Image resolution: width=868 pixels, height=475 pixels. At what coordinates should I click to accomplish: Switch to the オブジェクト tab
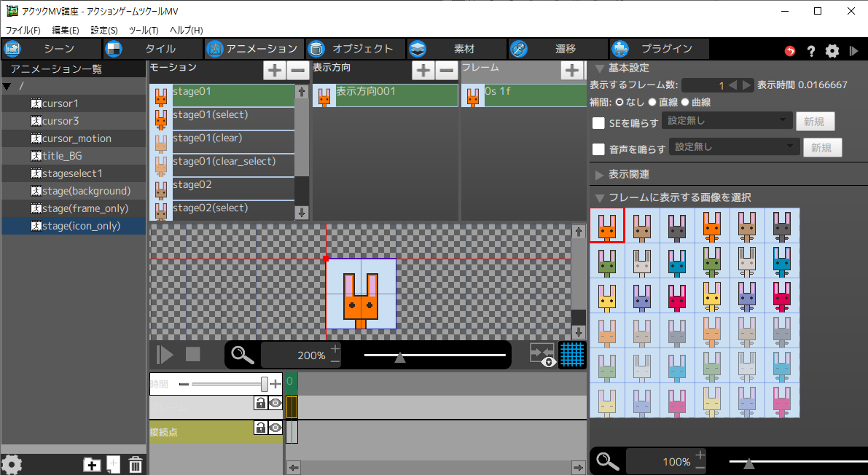click(355, 49)
